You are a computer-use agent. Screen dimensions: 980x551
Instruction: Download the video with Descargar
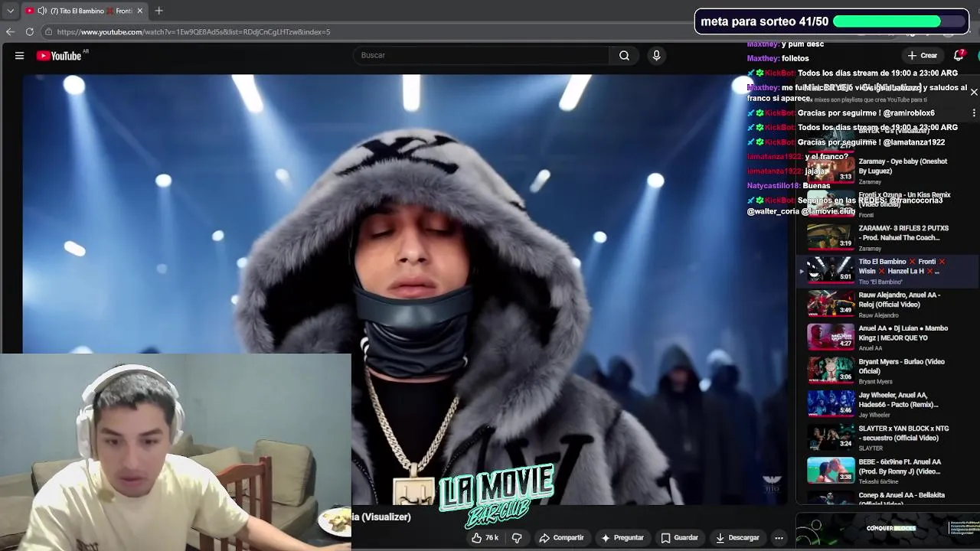pos(737,538)
